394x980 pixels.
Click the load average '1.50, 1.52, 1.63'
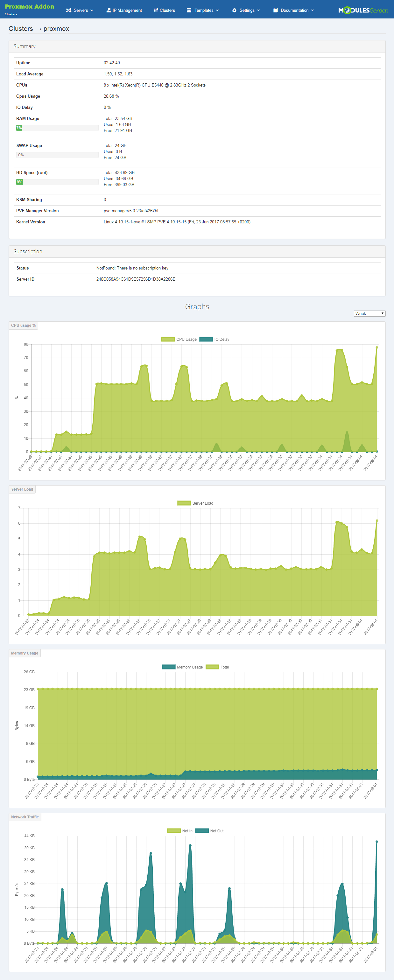coord(118,74)
